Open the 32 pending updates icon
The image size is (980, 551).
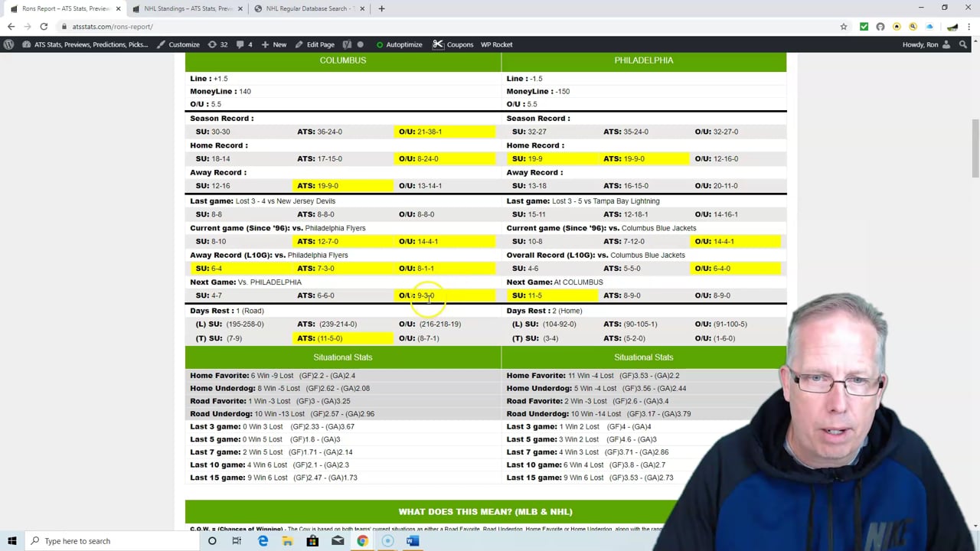pyautogui.click(x=217, y=44)
